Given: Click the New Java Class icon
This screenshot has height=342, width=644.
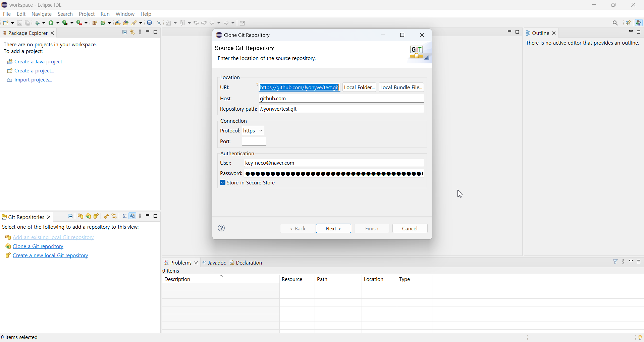Looking at the screenshot, I should pos(104,23).
